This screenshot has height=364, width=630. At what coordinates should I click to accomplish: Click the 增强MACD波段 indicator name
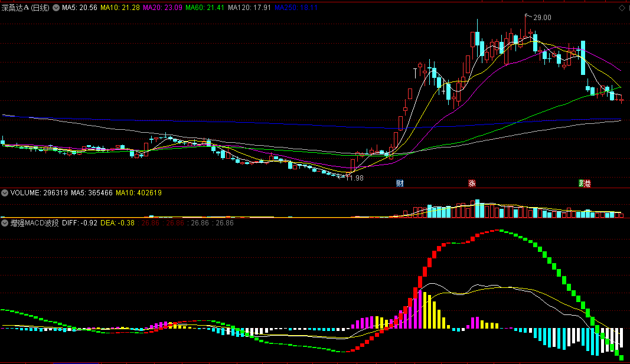click(x=35, y=223)
